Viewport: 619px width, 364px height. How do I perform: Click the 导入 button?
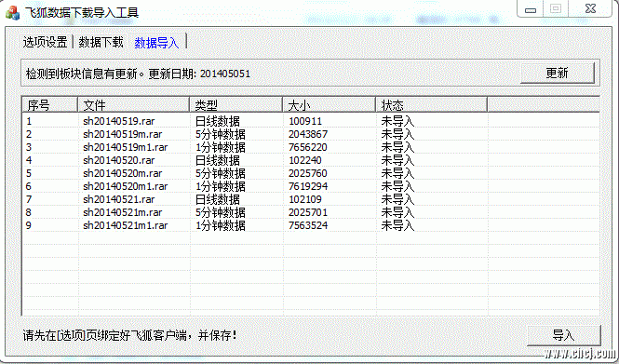(564, 335)
